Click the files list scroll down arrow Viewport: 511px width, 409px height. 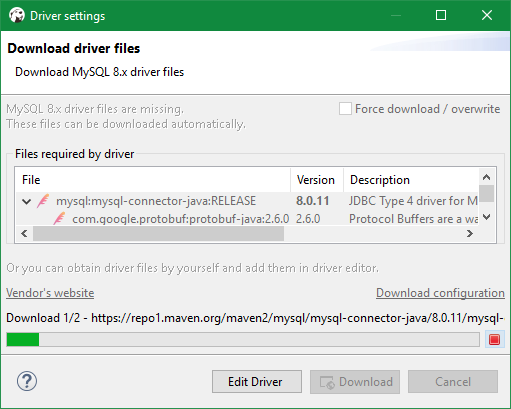(487, 217)
